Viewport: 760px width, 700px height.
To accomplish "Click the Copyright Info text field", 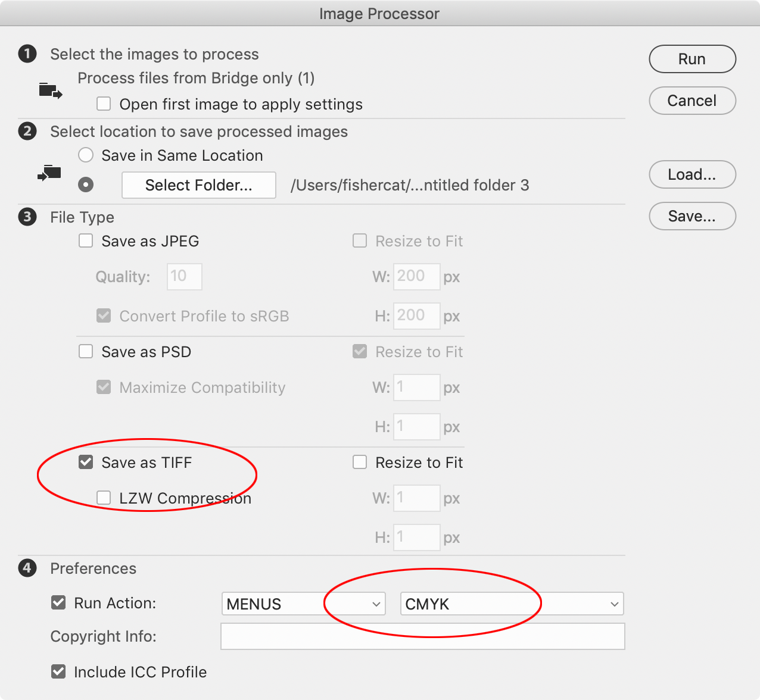I will (x=422, y=636).
